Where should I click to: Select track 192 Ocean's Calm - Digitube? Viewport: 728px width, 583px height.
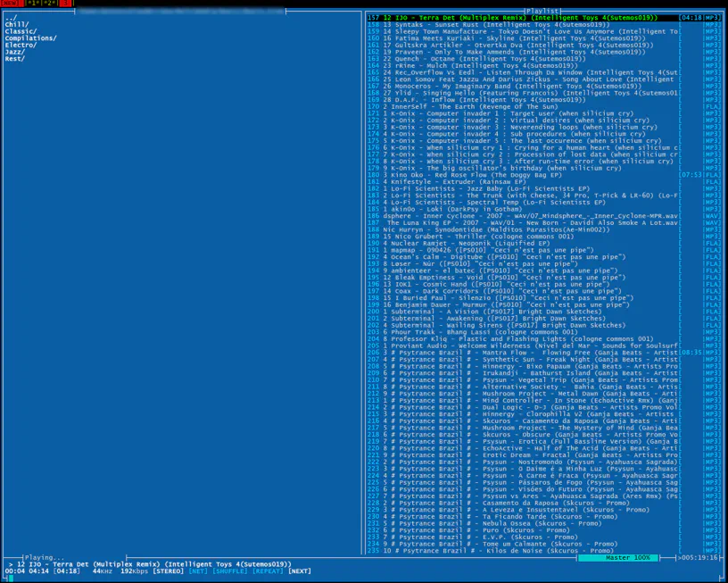pyautogui.click(x=544, y=257)
